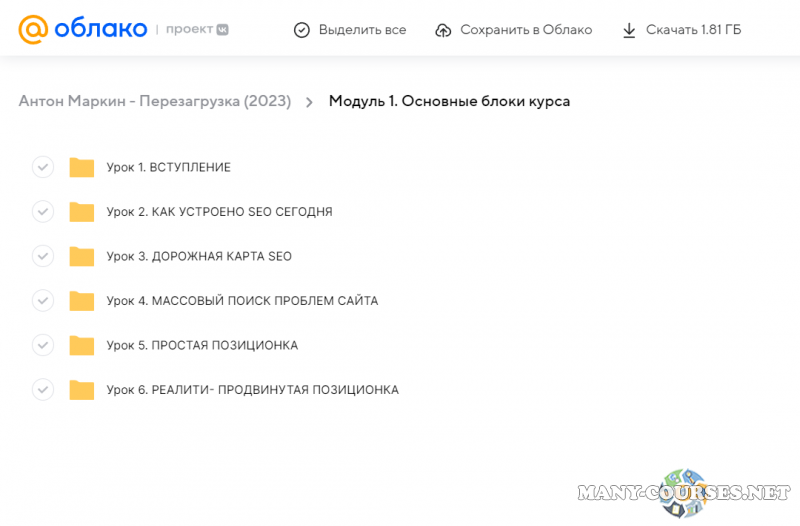Click the VK project badge icon
Screen dimensions: 800x526
[x=222, y=30]
